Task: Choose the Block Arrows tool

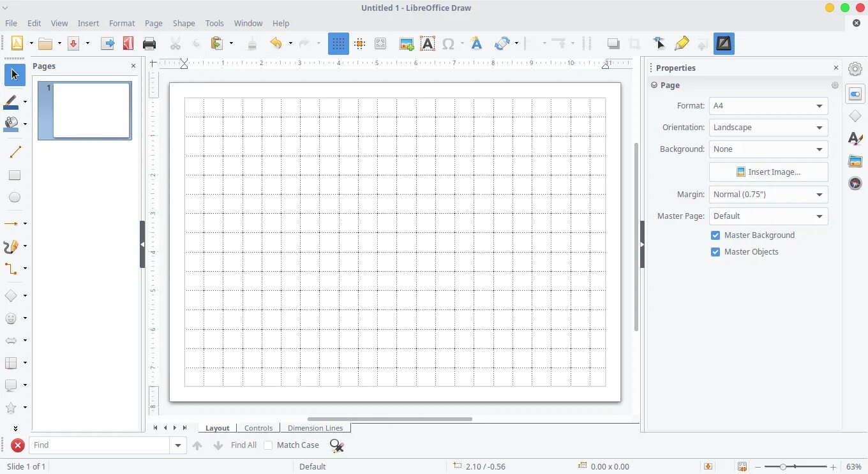Action: 11,340
